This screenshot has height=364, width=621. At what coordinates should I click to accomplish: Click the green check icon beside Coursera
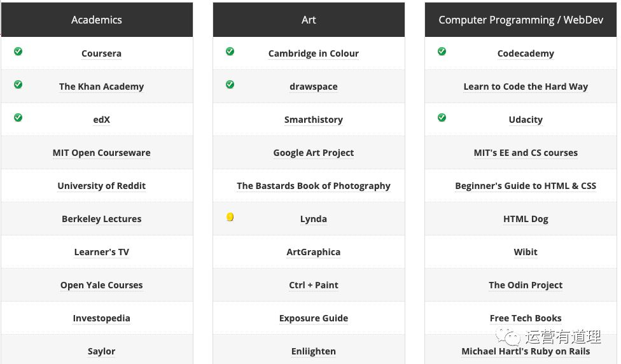(18, 52)
